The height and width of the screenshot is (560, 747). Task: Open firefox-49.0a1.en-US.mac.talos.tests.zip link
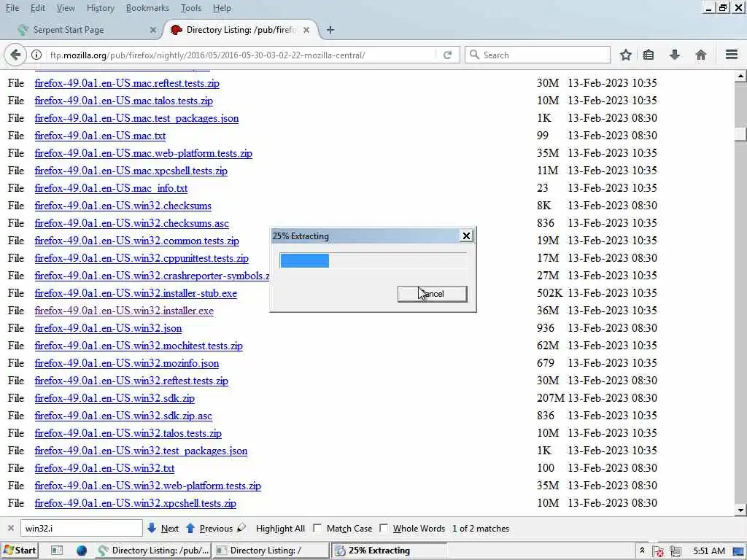click(124, 101)
